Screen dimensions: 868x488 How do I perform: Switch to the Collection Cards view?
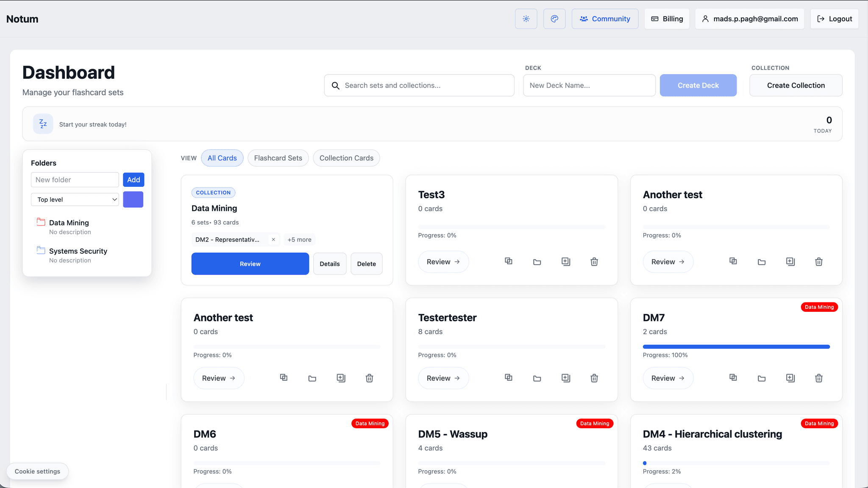346,158
